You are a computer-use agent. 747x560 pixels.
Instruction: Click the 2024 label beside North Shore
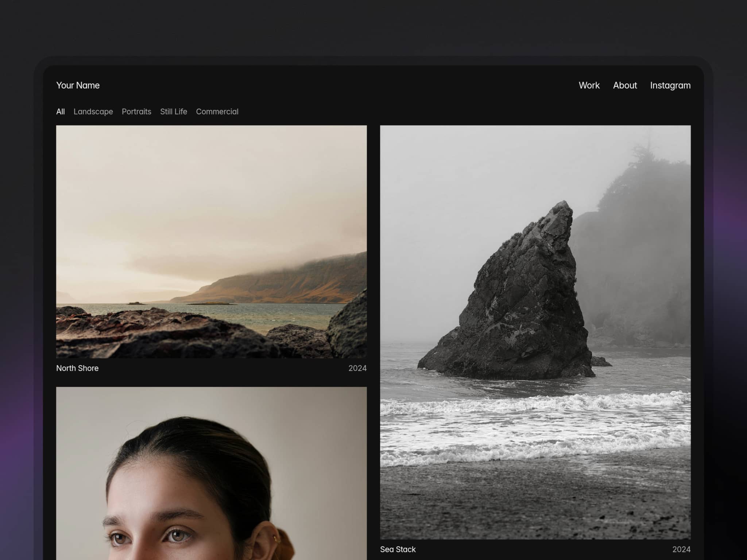click(357, 368)
